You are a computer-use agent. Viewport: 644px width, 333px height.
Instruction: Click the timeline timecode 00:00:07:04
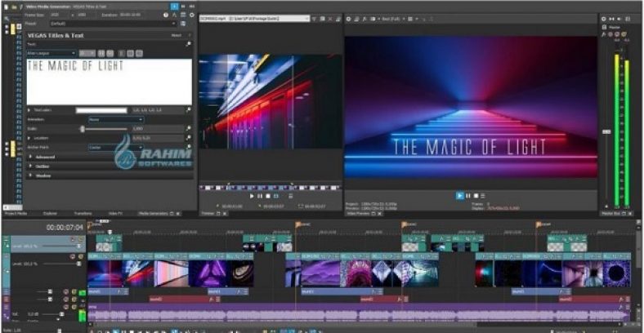65,227
